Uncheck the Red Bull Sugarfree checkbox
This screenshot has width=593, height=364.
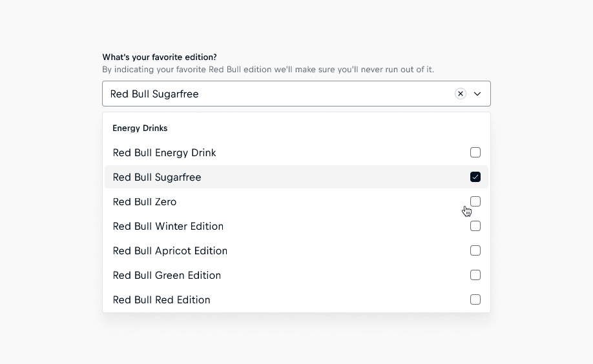(475, 177)
